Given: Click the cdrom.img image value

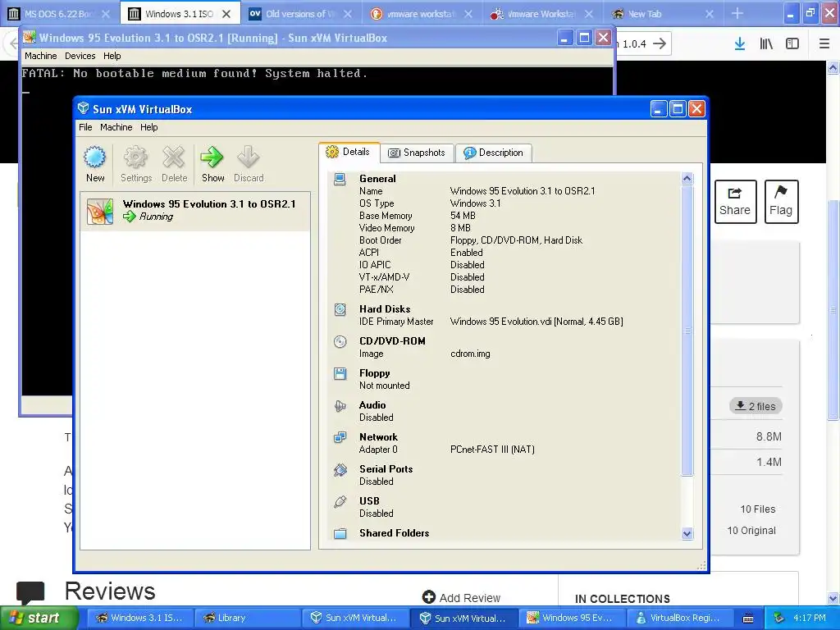Looking at the screenshot, I should point(470,353).
